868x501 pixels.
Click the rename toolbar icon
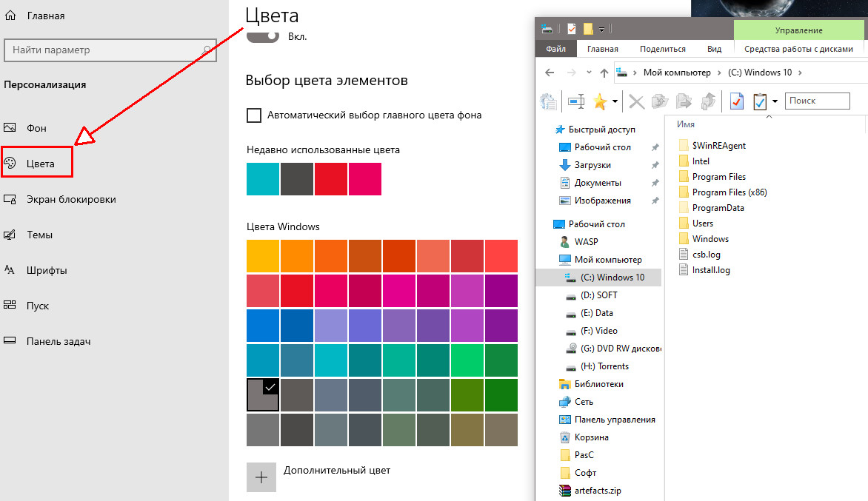coord(576,101)
